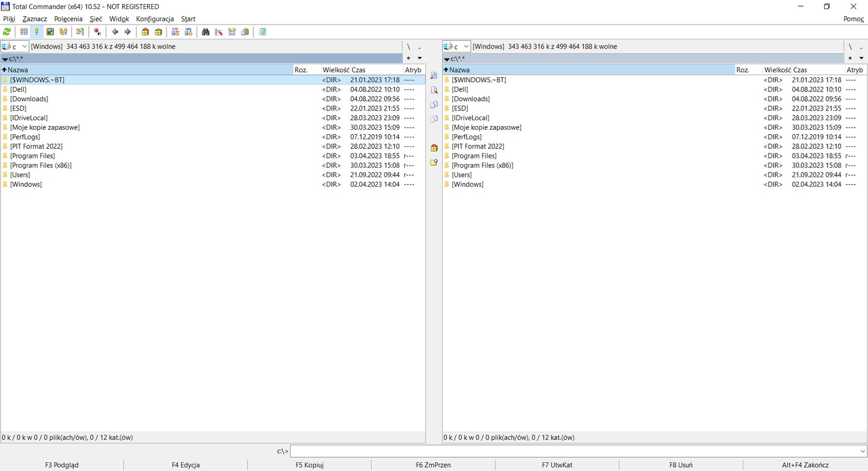868x471 pixels.
Task: Open the Sieć menu
Action: click(96, 19)
